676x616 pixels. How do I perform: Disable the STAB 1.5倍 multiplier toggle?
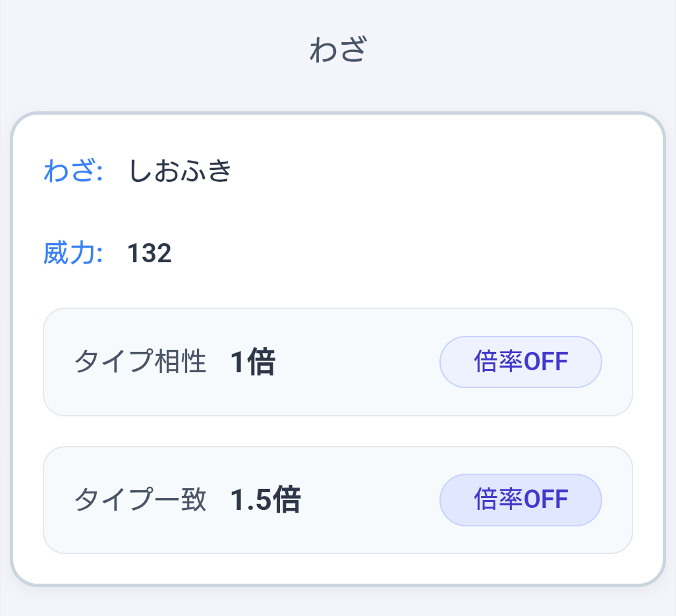(x=521, y=499)
